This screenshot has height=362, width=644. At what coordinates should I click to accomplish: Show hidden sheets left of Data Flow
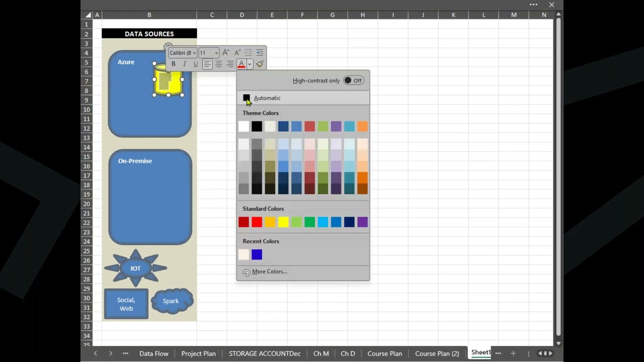pyautogui.click(x=125, y=353)
